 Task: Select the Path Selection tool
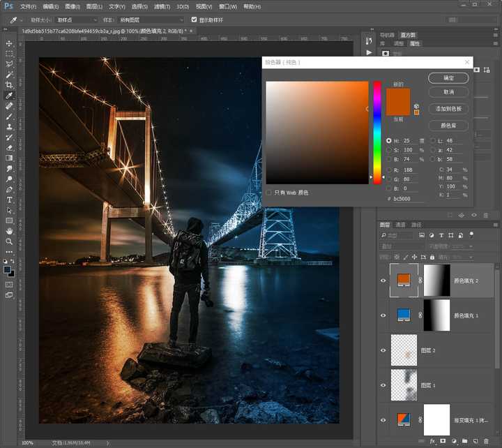(9, 210)
